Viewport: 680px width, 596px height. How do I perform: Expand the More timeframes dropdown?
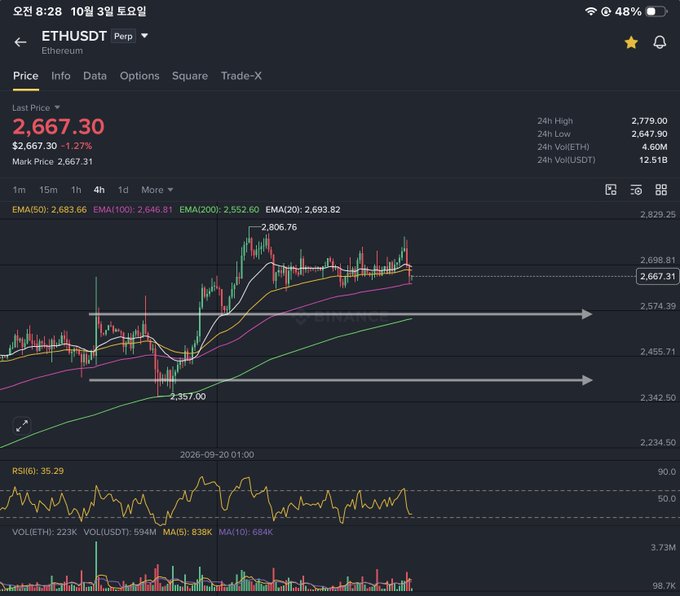(x=157, y=190)
